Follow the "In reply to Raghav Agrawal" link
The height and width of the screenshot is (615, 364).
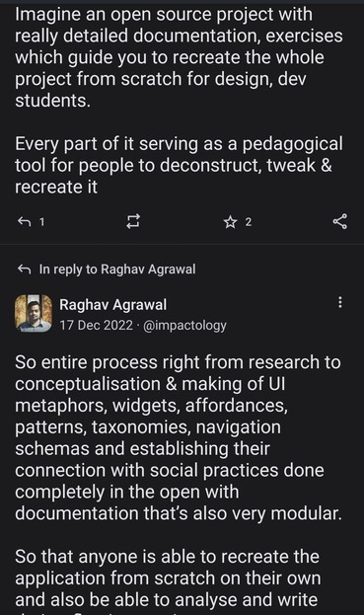pos(117,269)
